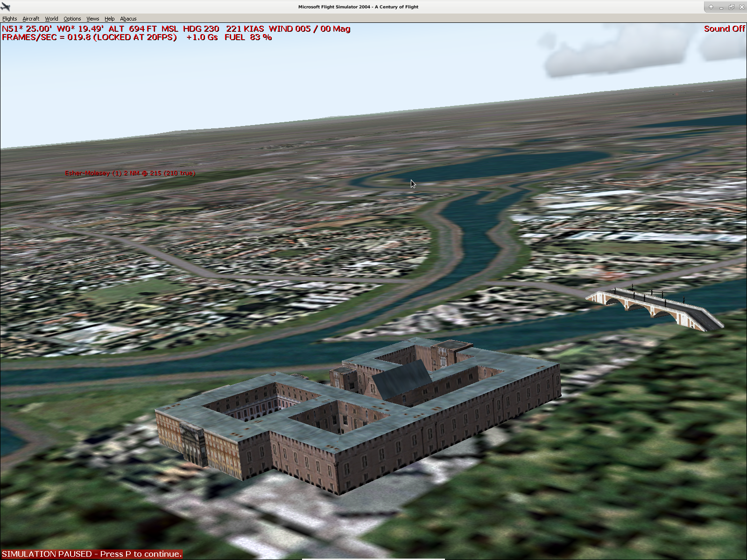The width and height of the screenshot is (747, 560).
Task: Click the up-arrow keep-above window icon
Action: tap(711, 7)
